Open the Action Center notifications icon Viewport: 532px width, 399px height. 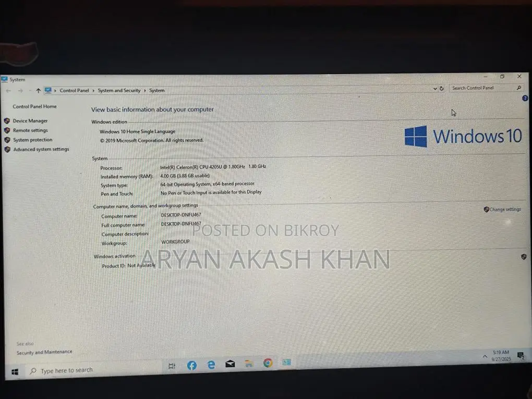click(521, 356)
